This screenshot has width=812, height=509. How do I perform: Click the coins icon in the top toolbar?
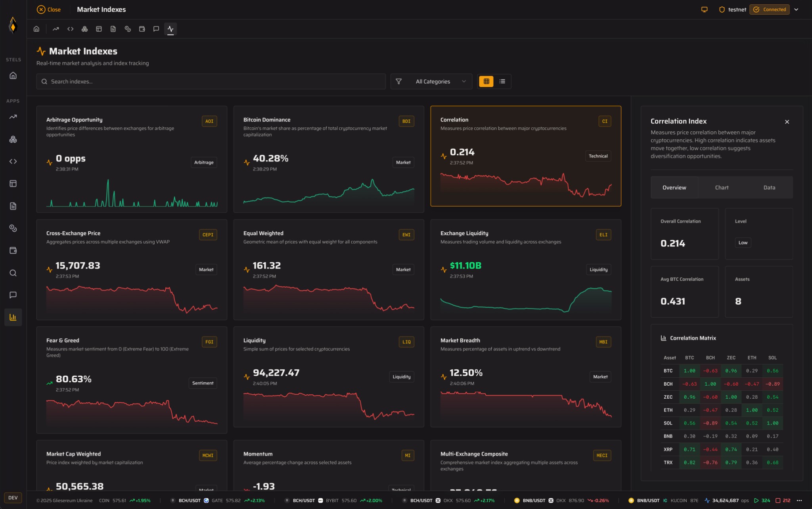point(127,29)
